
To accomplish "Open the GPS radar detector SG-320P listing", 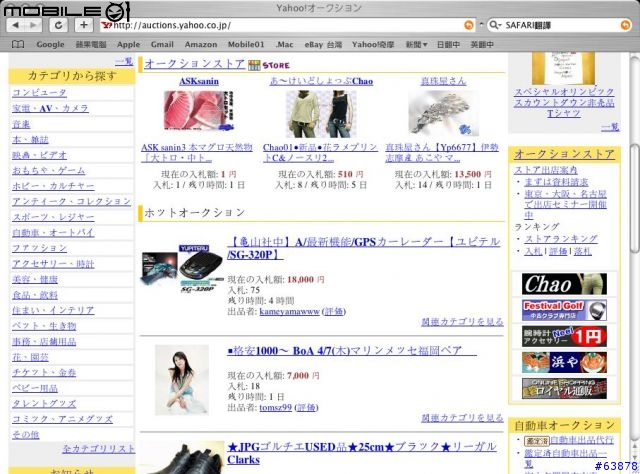I will point(363,248).
